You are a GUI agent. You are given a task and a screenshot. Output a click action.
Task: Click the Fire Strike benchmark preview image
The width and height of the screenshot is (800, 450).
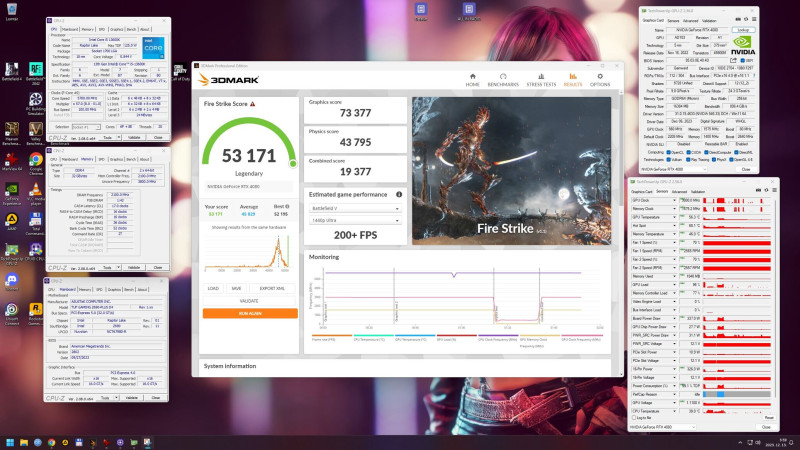click(x=511, y=171)
